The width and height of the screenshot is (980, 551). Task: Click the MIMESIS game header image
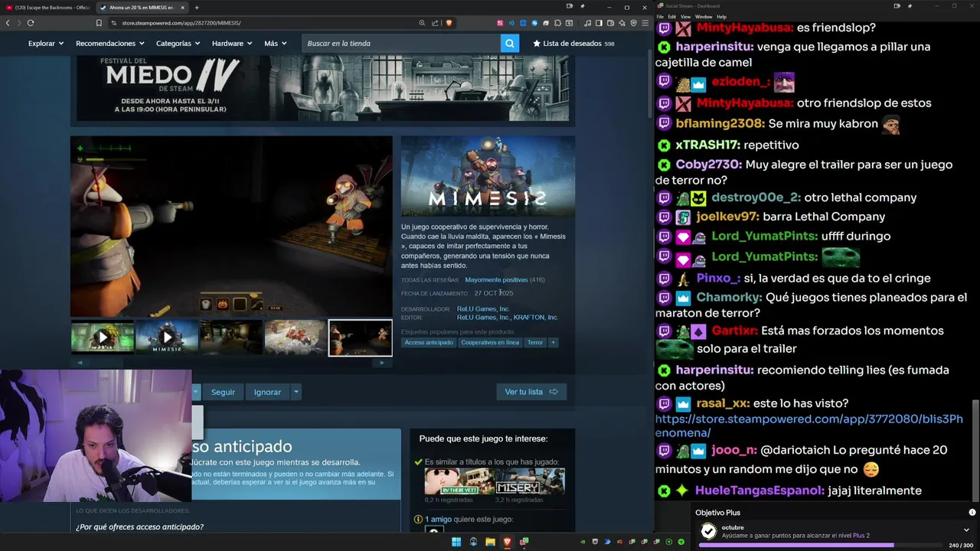tap(488, 176)
